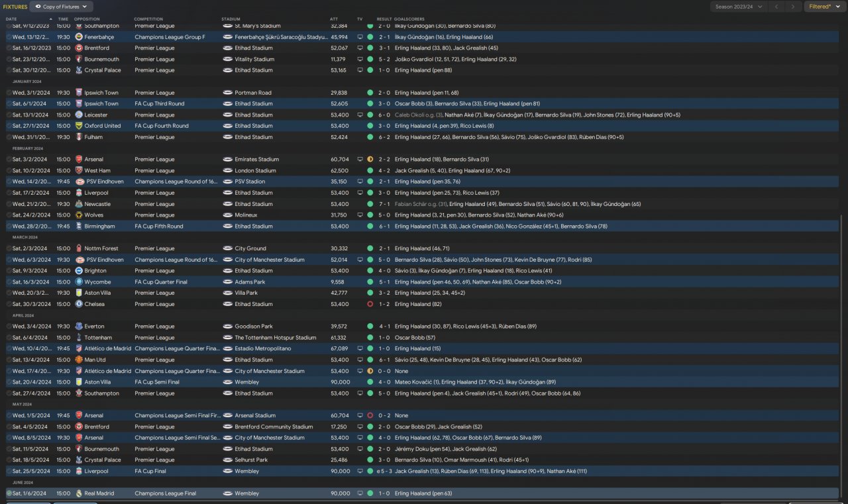Tick the selection circle for the FA Cup Final fixture
This screenshot has width=848, height=504.
point(9,471)
